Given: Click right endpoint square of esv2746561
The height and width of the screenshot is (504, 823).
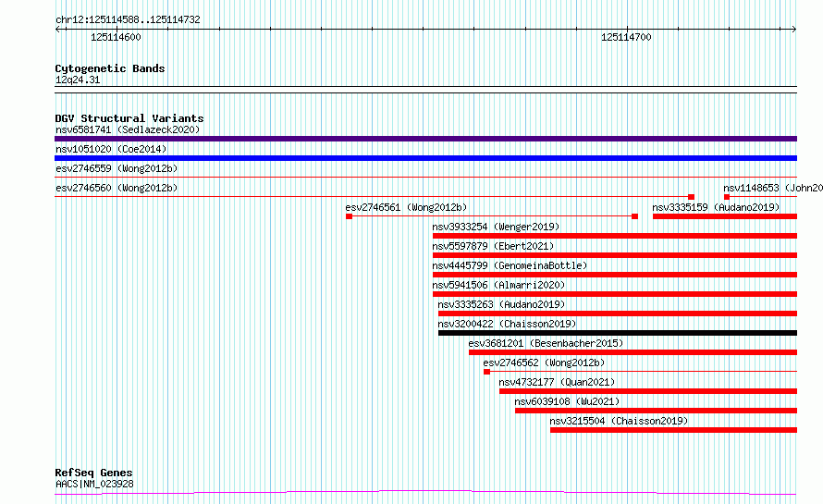Looking at the screenshot, I should point(634,216).
